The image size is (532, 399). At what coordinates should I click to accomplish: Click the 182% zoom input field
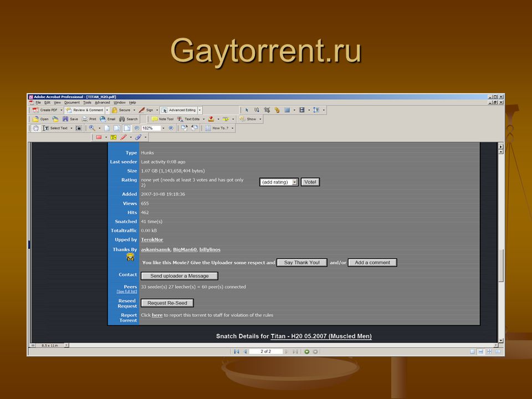tap(151, 128)
